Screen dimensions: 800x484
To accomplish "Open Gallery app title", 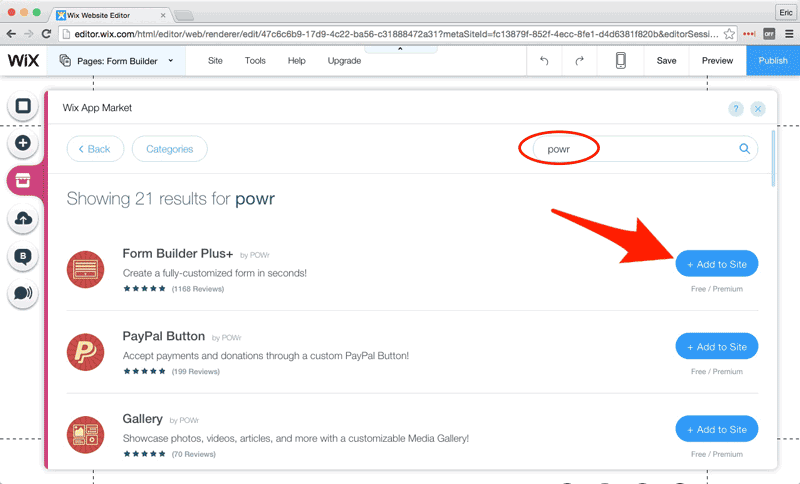I will 142,419.
